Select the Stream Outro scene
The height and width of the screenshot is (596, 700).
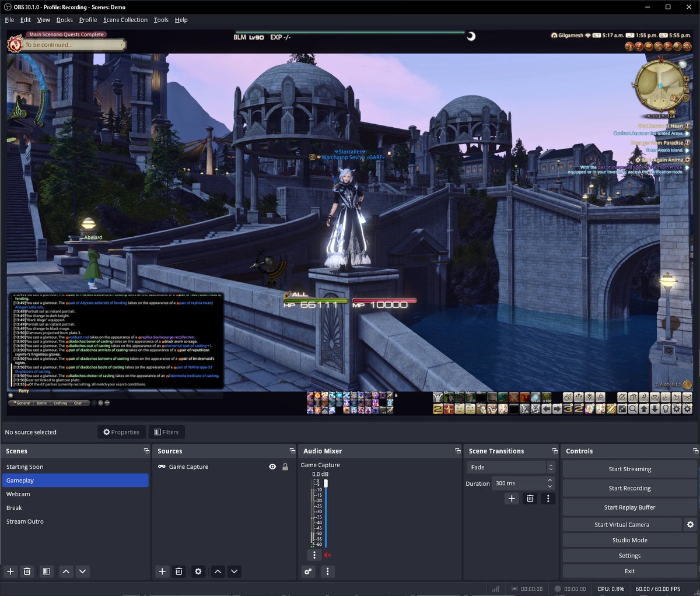(x=75, y=521)
